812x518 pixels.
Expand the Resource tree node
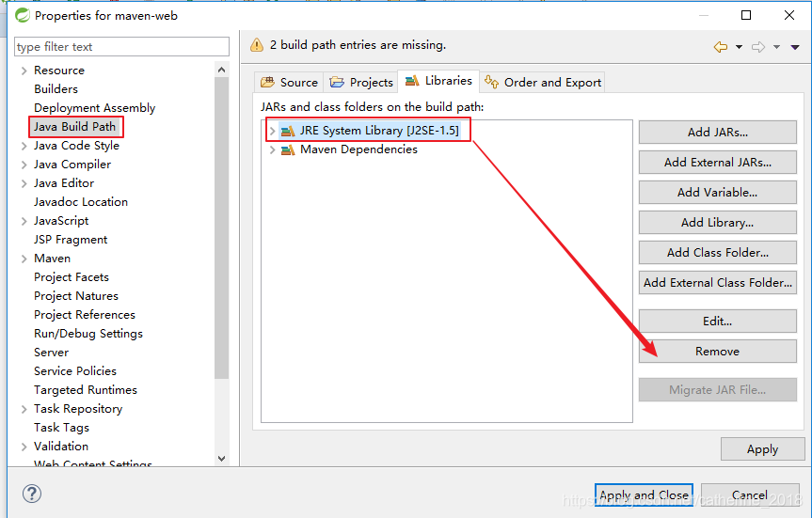[x=24, y=71]
